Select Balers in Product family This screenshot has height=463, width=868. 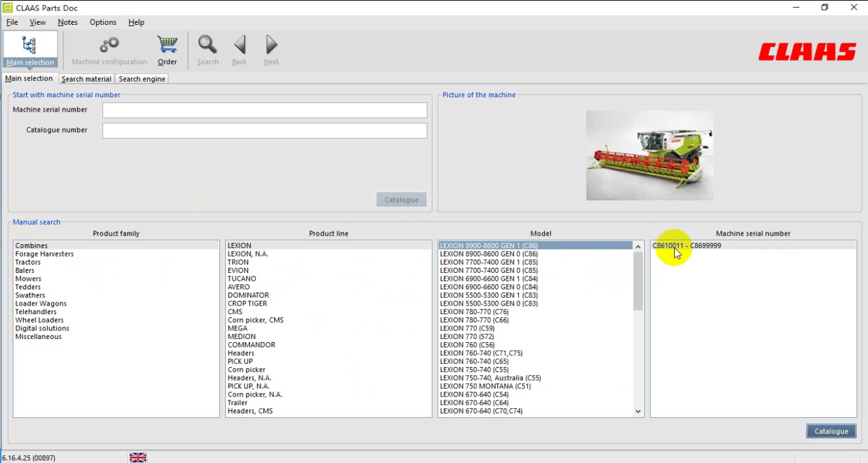tap(116, 270)
